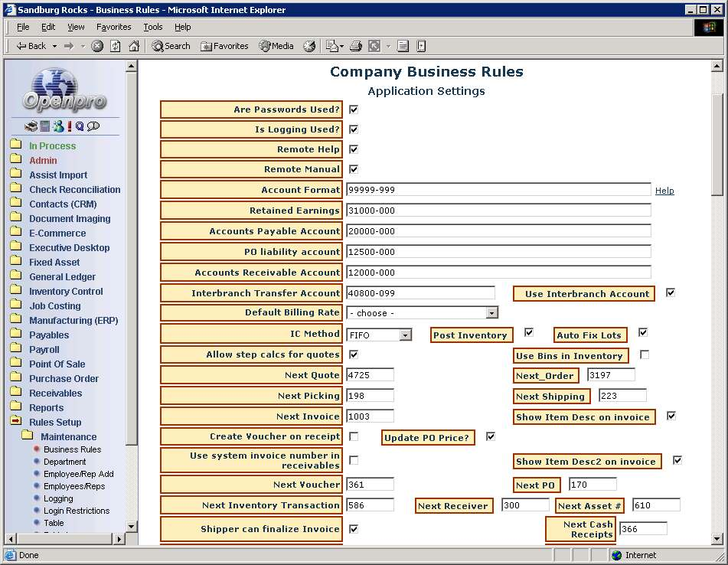Viewport: 728px width, 565px height.
Task: Open the Tools menu
Action: pos(153,27)
